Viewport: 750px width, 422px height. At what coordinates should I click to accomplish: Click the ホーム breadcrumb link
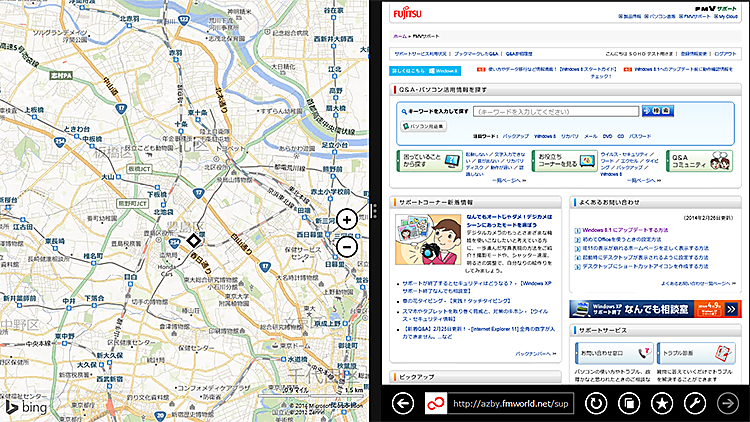click(399, 36)
